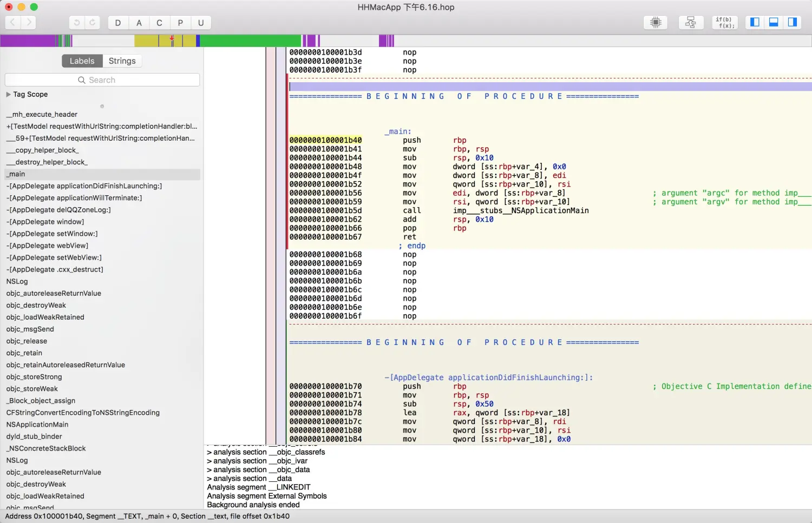This screenshot has width=812, height=523.
Task: Mark selection as Code with C button
Action: (x=159, y=23)
